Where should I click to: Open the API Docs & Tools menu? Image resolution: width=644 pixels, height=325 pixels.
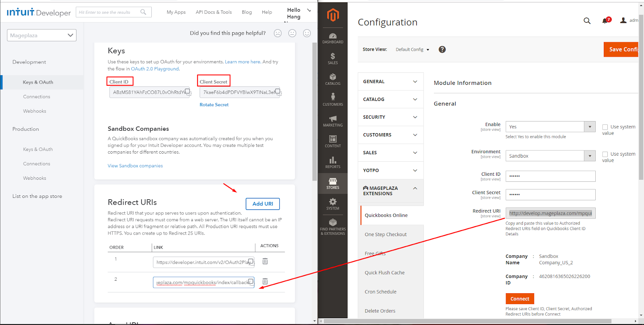(213, 12)
